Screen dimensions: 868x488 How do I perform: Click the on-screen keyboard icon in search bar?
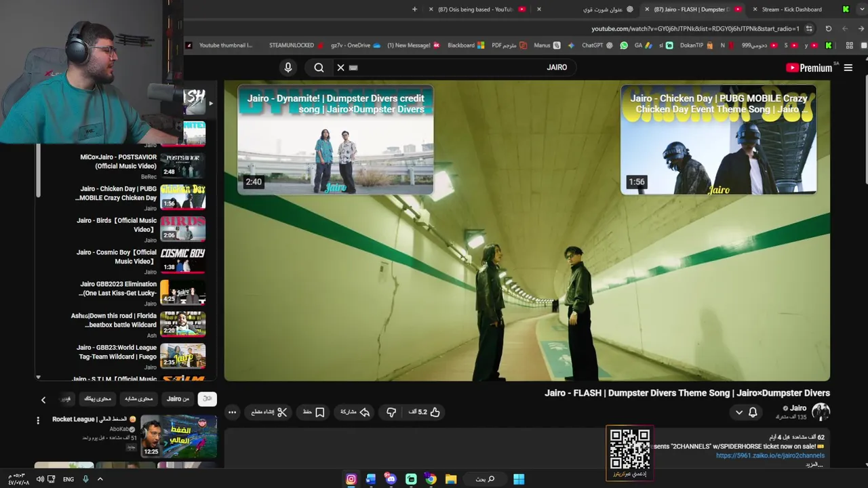click(353, 68)
